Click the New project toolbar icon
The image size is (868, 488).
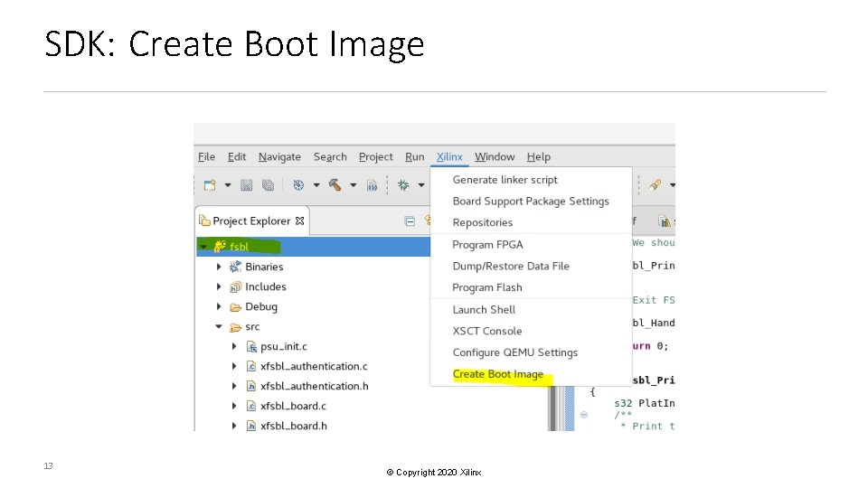(210, 185)
